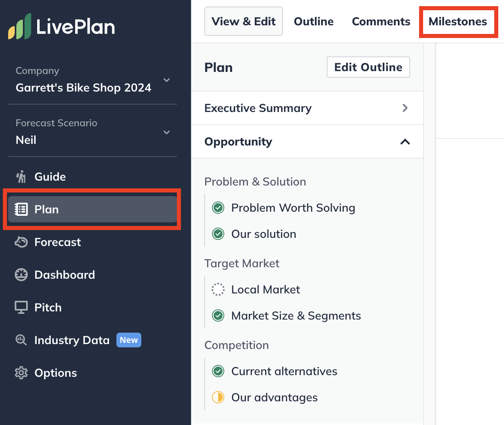The image size is (504, 425).
Task: Open Pitch in the sidebar
Action: pyautogui.click(x=93, y=307)
